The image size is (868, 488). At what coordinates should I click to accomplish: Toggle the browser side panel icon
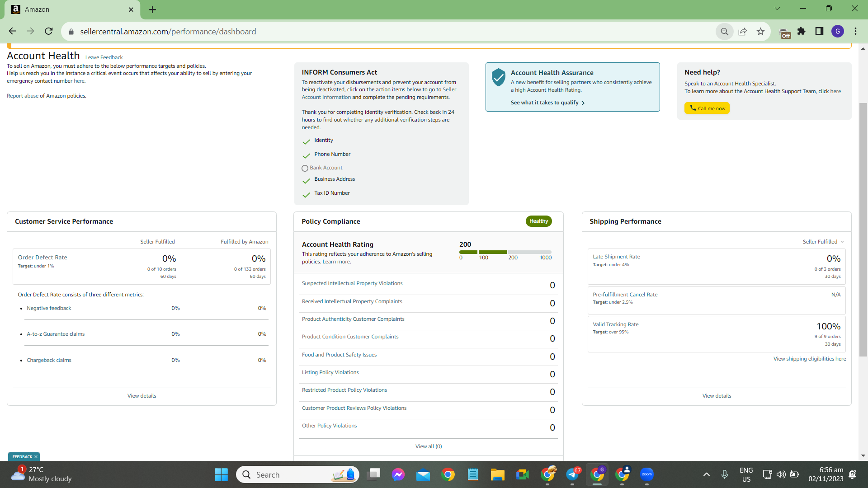click(x=819, y=31)
